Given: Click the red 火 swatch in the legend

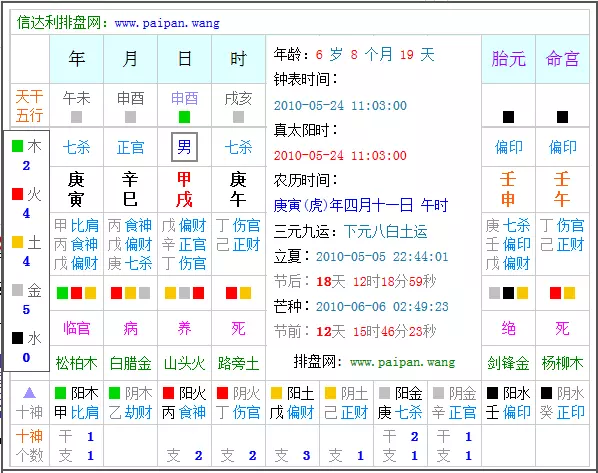Looking at the screenshot, I should pyautogui.click(x=18, y=194).
